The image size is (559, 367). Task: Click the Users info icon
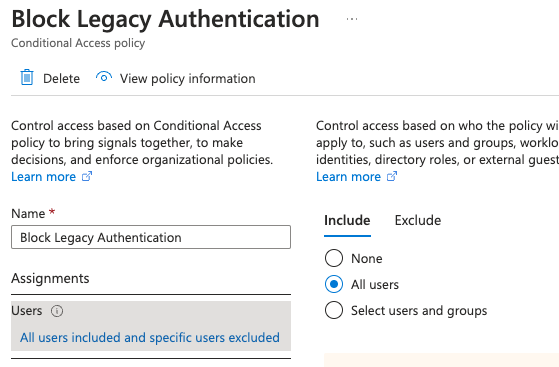pos(57,311)
